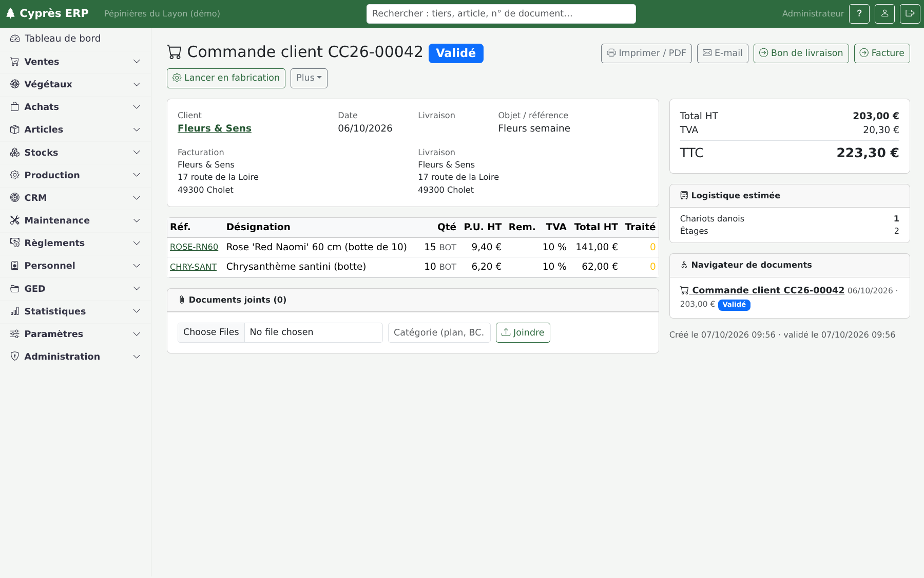
Task: Open the Achats menu item
Action: click(75, 107)
